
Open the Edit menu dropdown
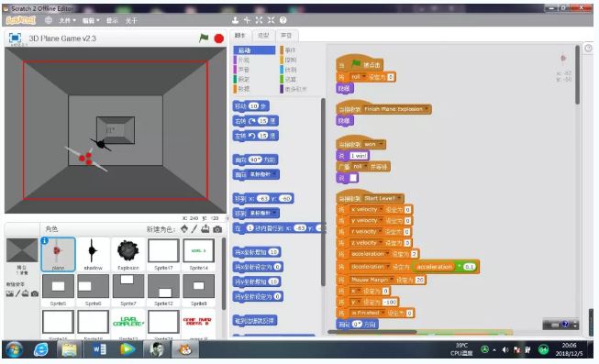[x=91, y=20]
